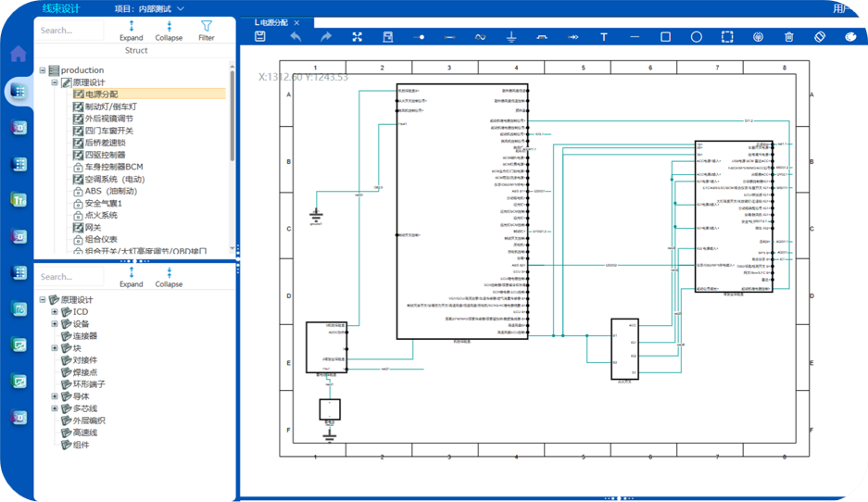Choose the circle shape tool

[x=697, y=37]
